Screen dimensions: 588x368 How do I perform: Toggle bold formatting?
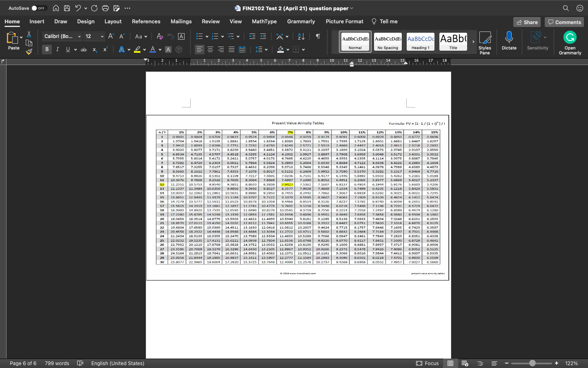point(47,49)
